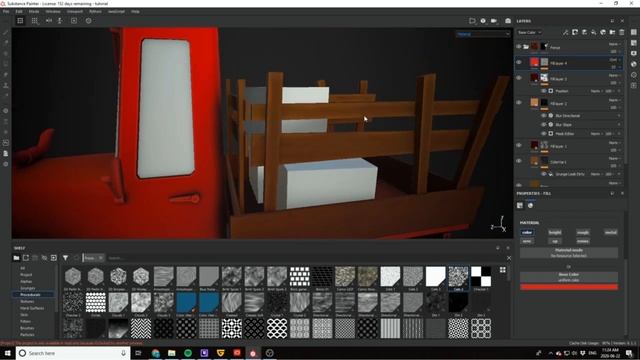Image resolution: width=640 pixels, height=360 pixels.
Task: Click the Shelf import resources icon
Action: point(53,258)
